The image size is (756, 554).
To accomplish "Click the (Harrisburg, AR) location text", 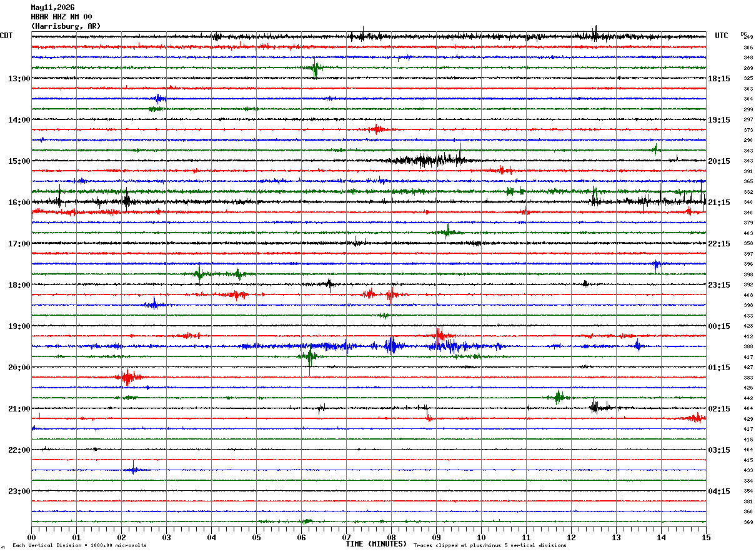I will click(66, 26).
